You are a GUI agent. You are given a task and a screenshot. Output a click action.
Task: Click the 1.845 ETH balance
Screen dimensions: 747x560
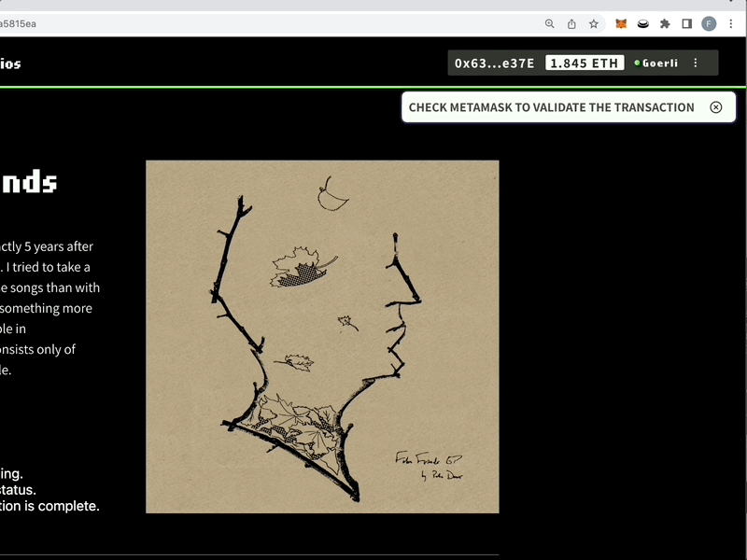585,63
